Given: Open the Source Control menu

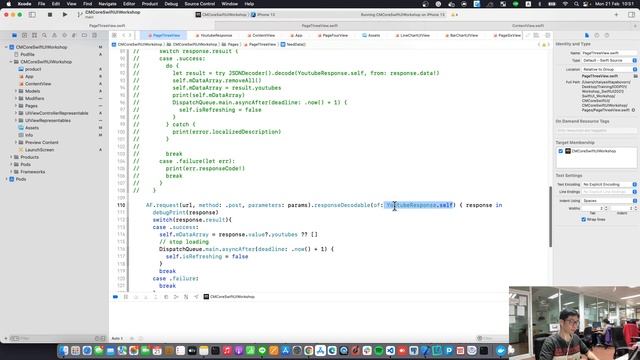Looking at the screenshot, I should click(200, 4).
